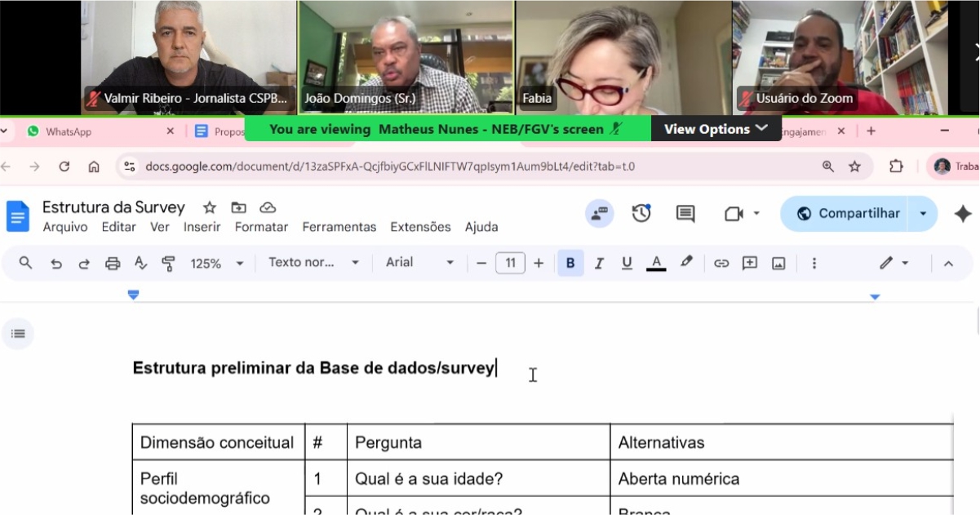
Task: Toggle italic formatting
Action: 599,263
